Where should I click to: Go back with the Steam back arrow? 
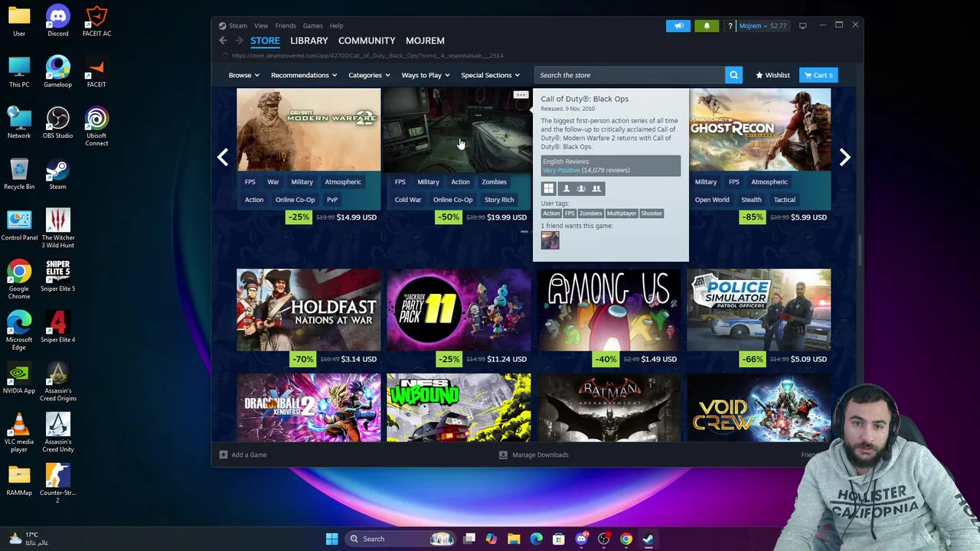tap(223, 41)
